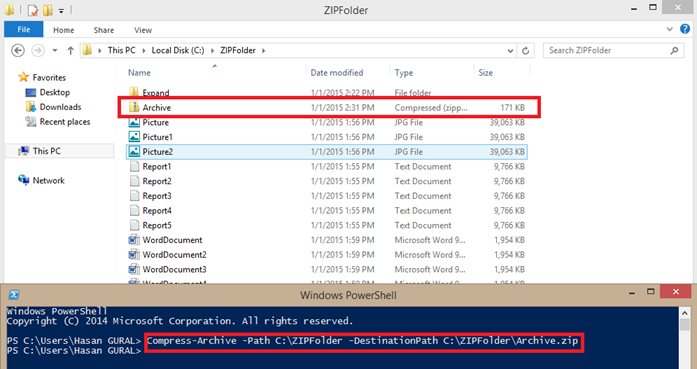Click the 171 KB size cell
697x369 pixels.
(x=513, y=108)
